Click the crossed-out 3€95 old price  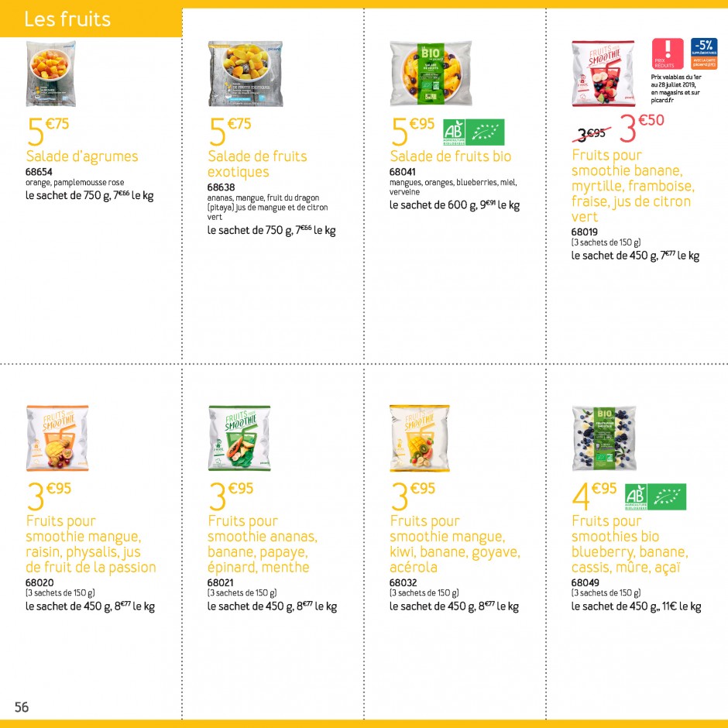(x=592, y=134)
